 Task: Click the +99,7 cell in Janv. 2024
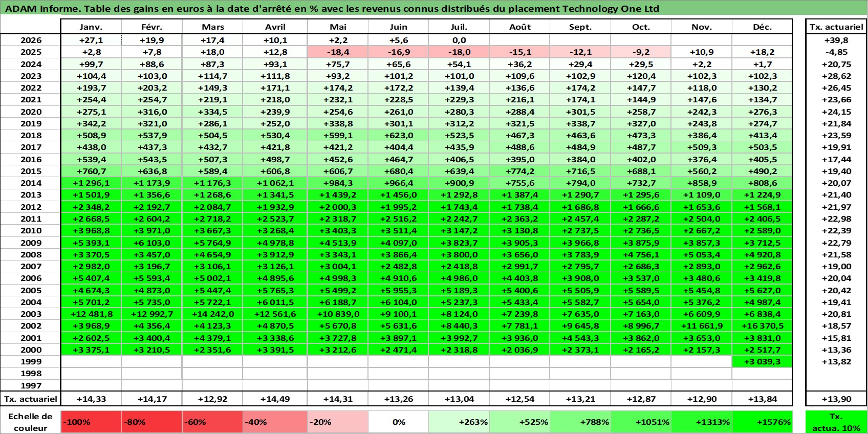coord(91,64)
